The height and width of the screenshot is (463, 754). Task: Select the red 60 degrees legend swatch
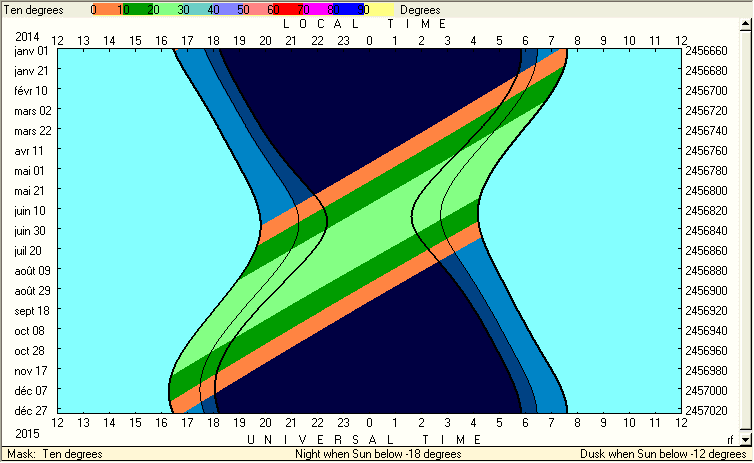coord(288,10)
